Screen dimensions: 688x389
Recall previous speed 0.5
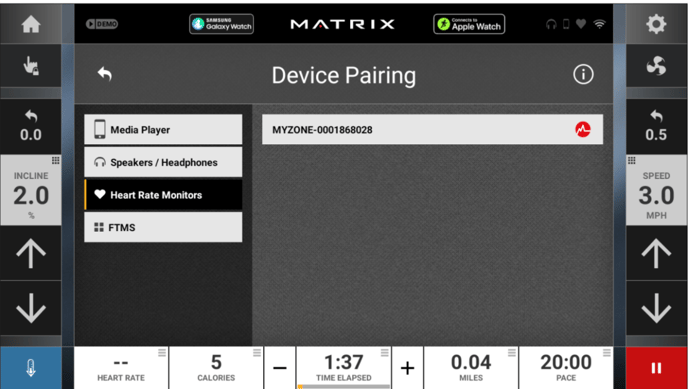point(656,126)
